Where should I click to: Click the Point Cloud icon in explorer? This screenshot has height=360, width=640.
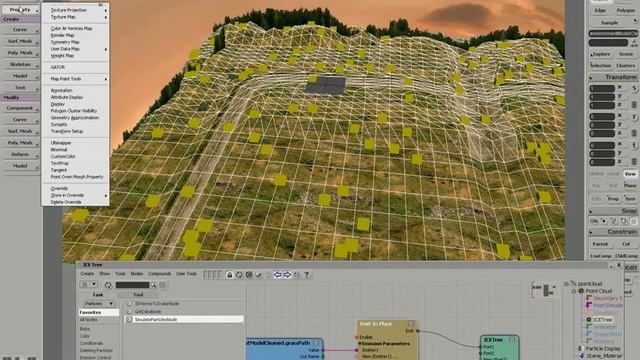point(581,291)
